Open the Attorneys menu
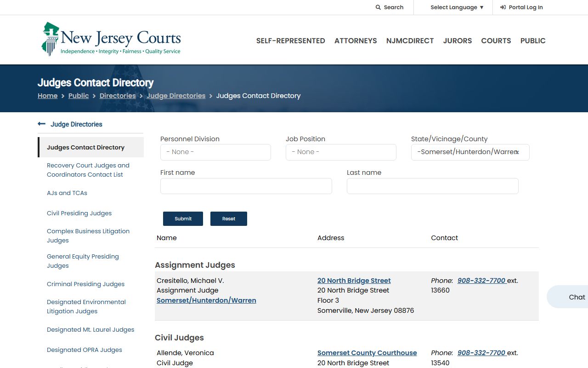The height and width of the screenshot is (368, 588). click(356, 41)
